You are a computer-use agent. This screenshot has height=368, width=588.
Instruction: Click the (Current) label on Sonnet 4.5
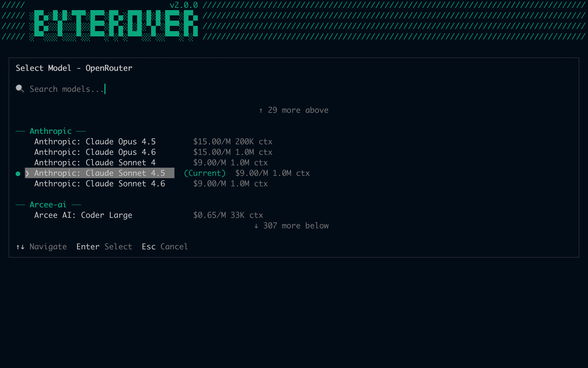[205, 173]
